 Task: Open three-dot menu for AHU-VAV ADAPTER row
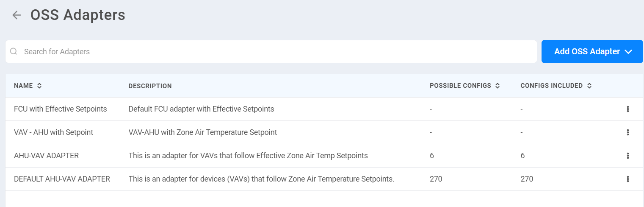click(627, 156)
